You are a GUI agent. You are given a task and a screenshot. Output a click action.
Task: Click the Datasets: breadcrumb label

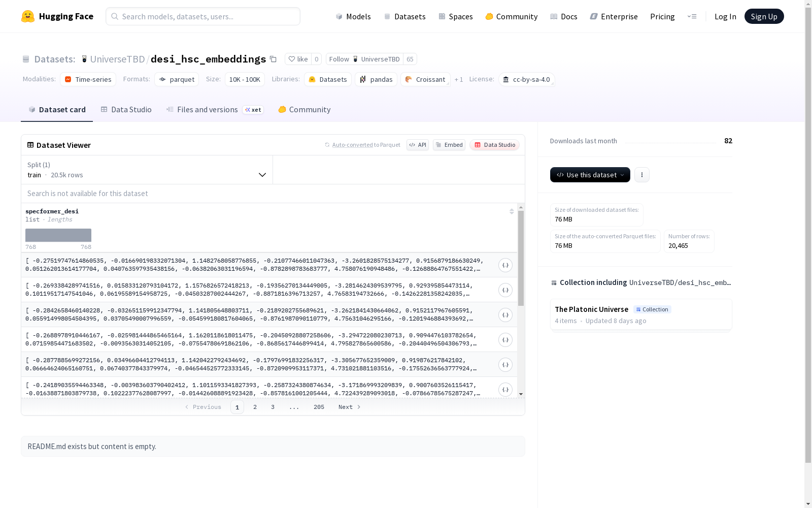54,59
